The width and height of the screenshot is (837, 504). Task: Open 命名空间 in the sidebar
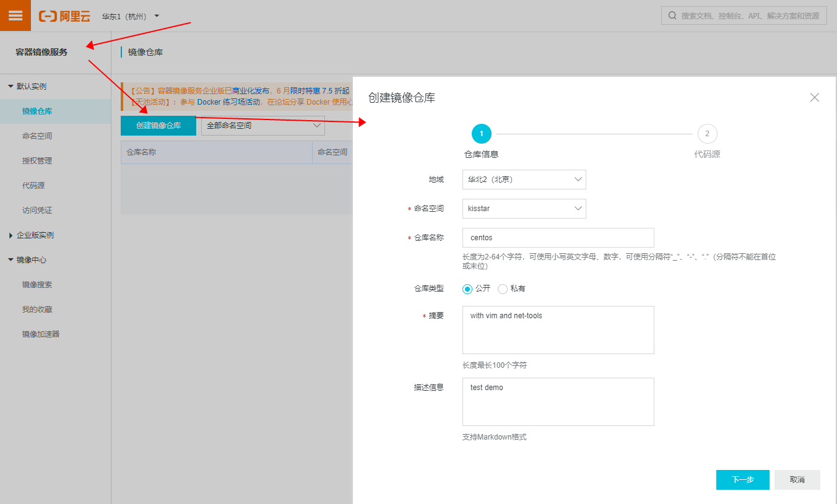(x=37, y=136)
